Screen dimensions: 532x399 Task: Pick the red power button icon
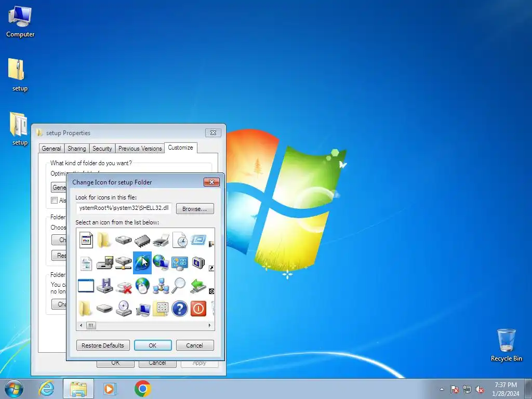(198, 309)
